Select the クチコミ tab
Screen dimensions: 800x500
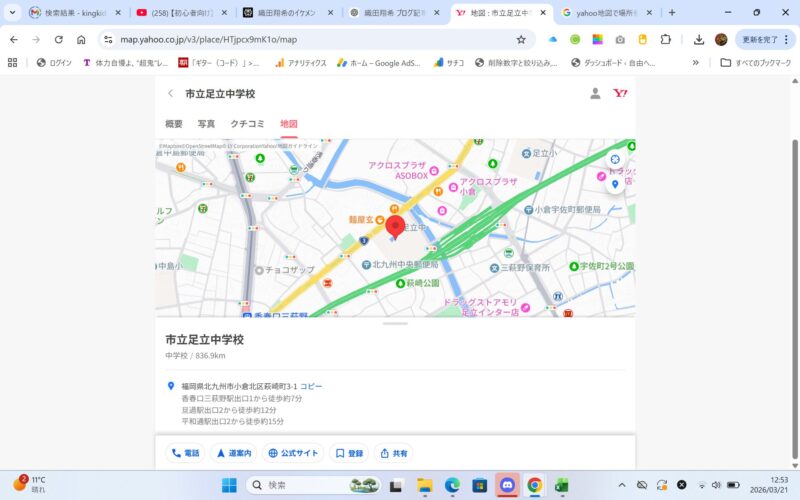pyautogui.click(x=247, y=124)
